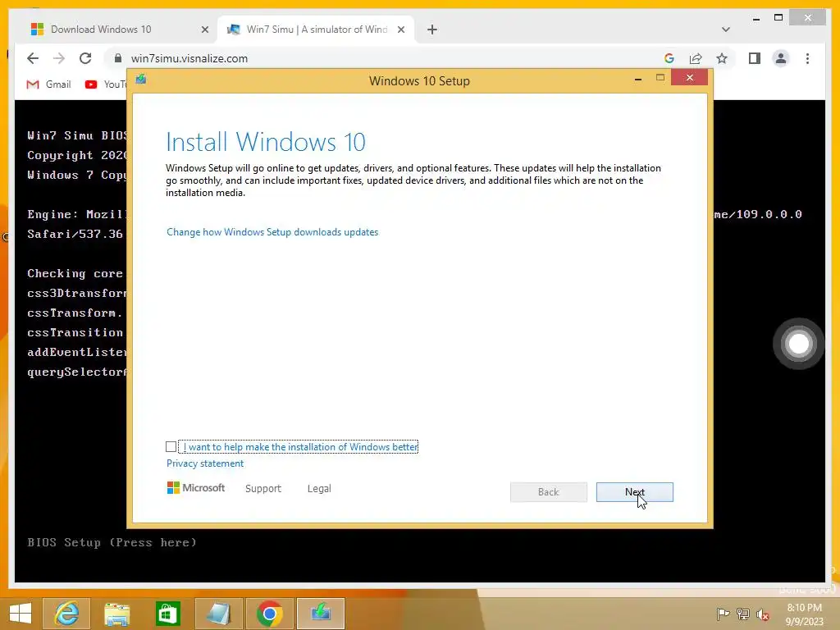Close the Download Windows 10 tab

[x=204, y=30]
